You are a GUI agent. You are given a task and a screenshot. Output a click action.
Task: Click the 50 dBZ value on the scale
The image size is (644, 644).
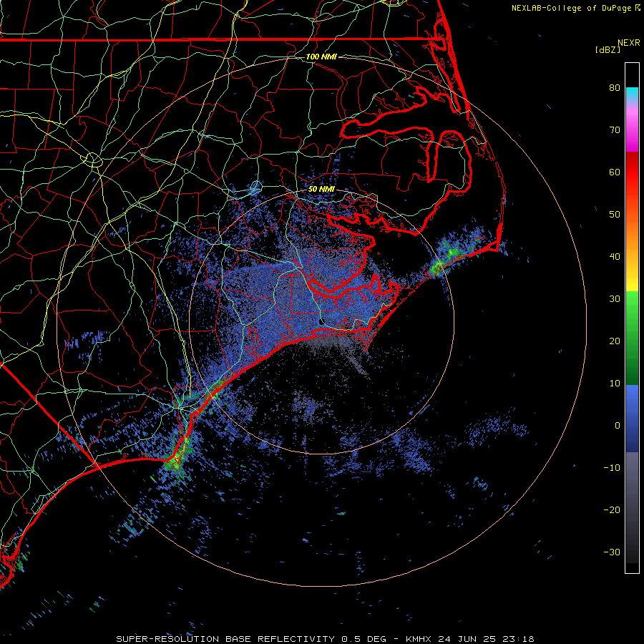coord(615,215)
